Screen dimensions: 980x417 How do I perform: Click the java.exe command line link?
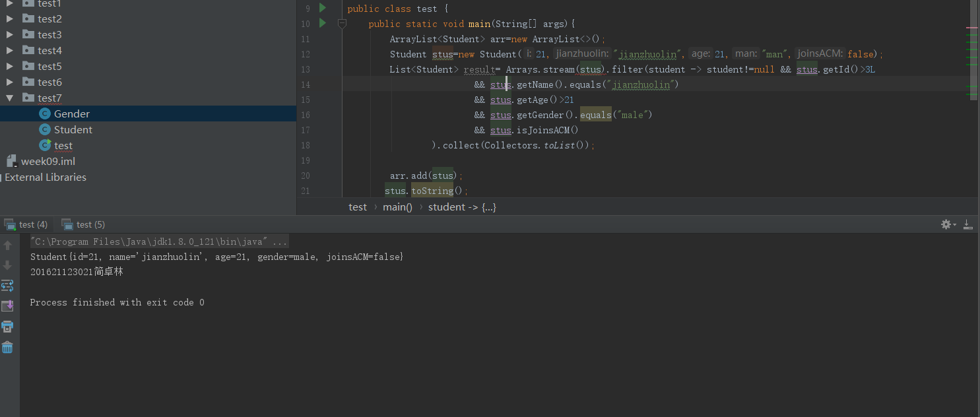[x=158, y=241]
